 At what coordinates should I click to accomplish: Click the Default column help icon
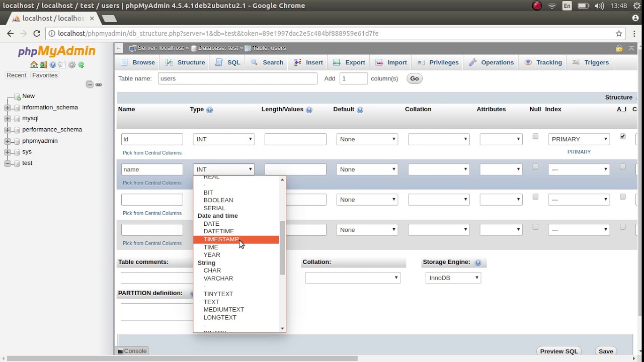click(x=360, y=110)
